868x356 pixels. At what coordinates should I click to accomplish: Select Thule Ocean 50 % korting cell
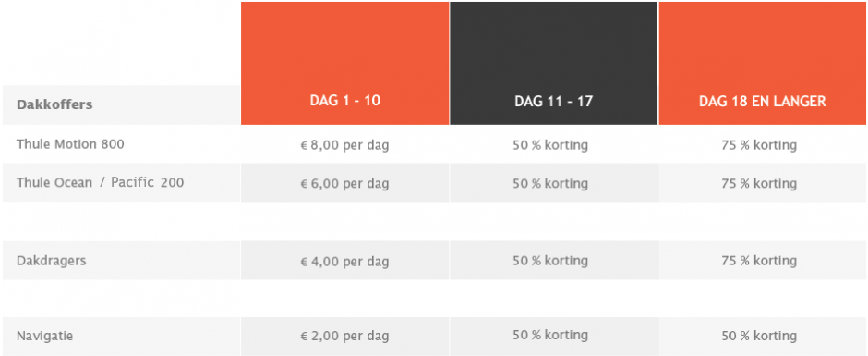pyautogui.click(x=550, y=183)
